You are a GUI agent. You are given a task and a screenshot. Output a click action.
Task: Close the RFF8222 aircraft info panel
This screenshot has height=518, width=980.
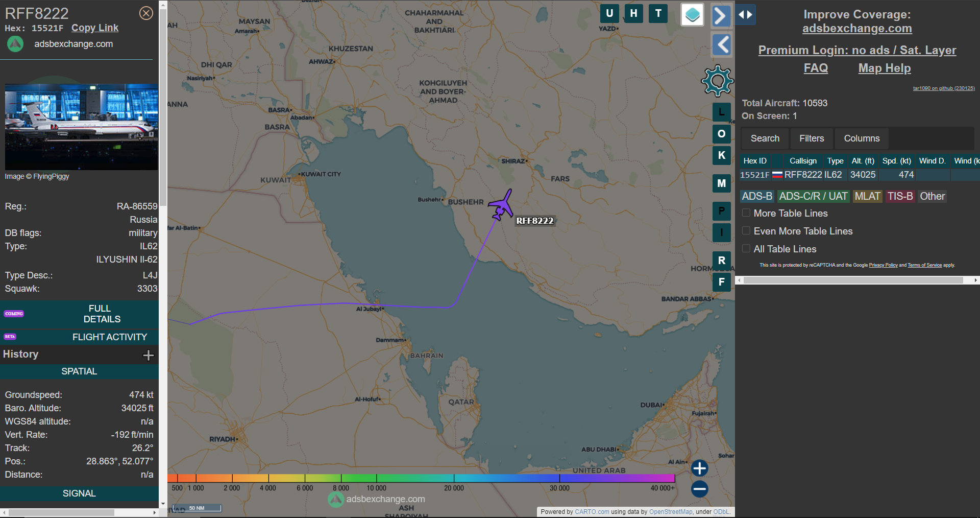pos(146,13)
